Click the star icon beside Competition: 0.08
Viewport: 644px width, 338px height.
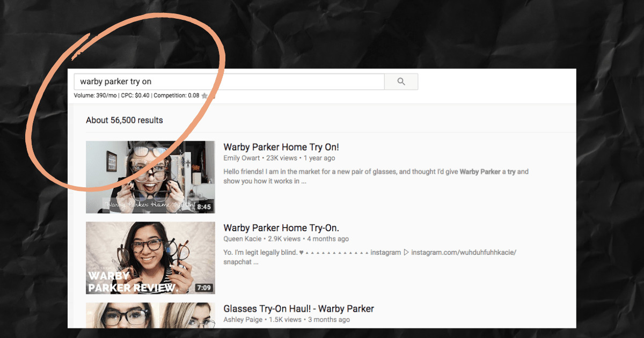point(204,96)
